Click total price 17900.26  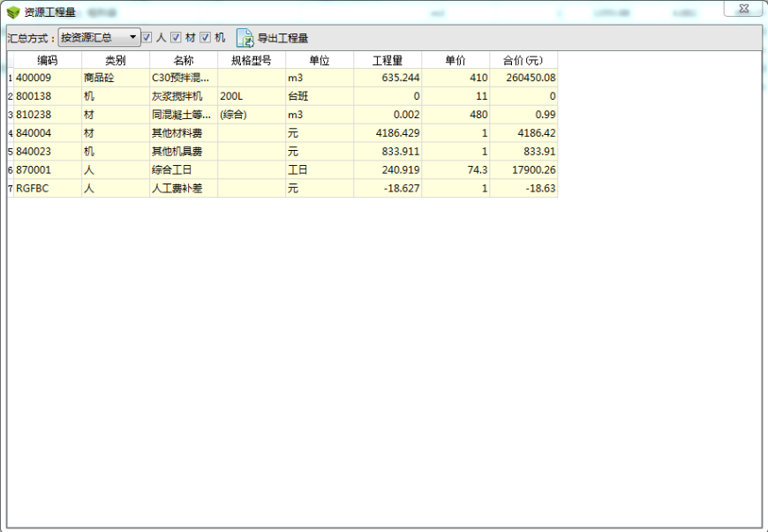click(x=524, y=169)
